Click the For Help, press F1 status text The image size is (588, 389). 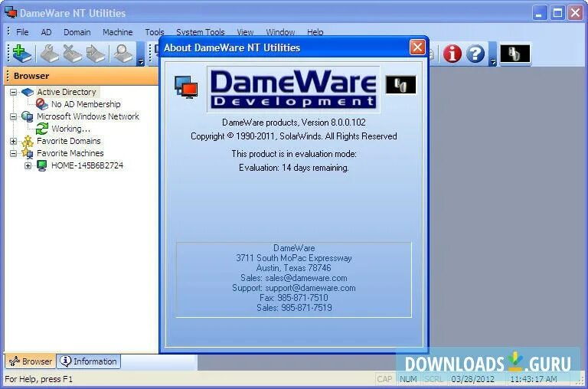click(38, 379)
